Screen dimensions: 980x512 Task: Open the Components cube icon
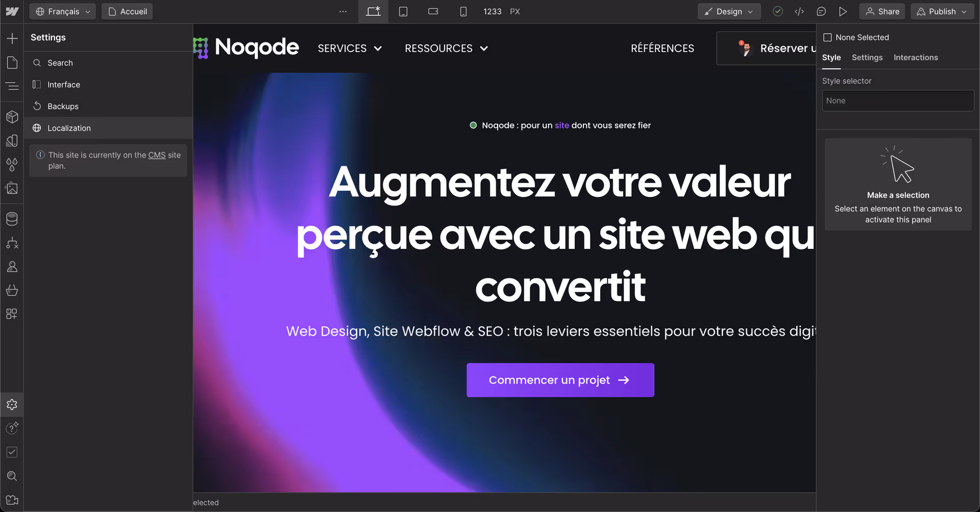click(x=12, y=117)
